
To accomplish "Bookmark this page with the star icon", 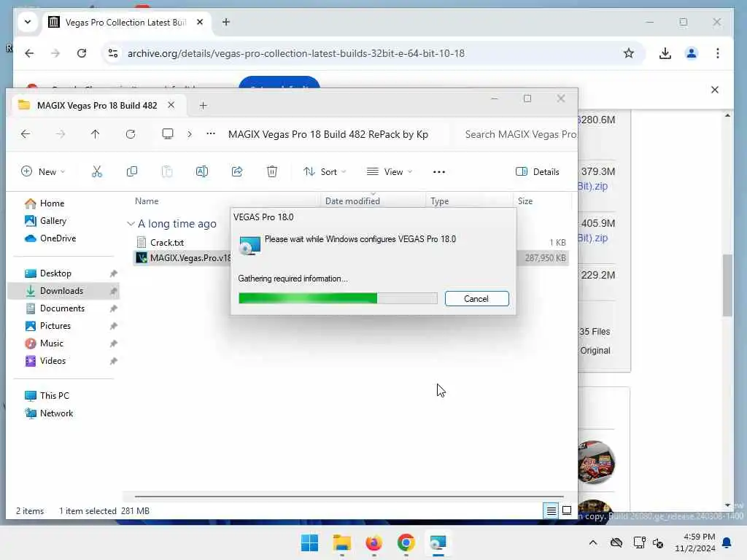I will coord(629,53).
